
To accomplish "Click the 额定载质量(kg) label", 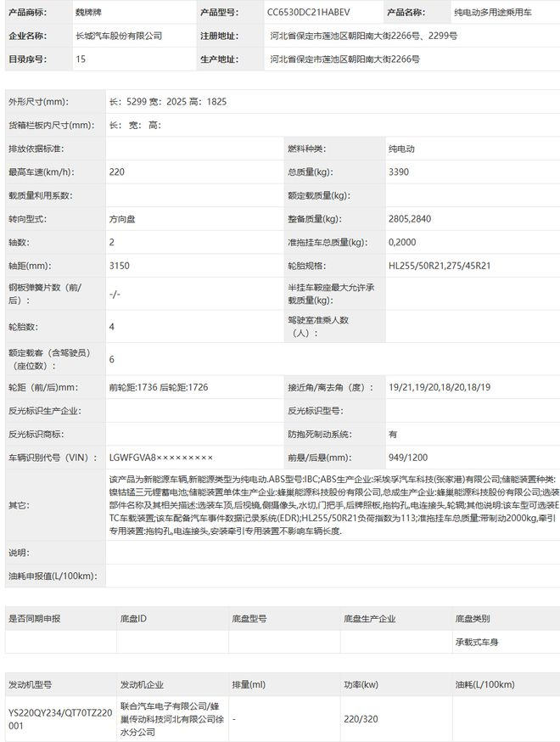I will tap(319, 195).
